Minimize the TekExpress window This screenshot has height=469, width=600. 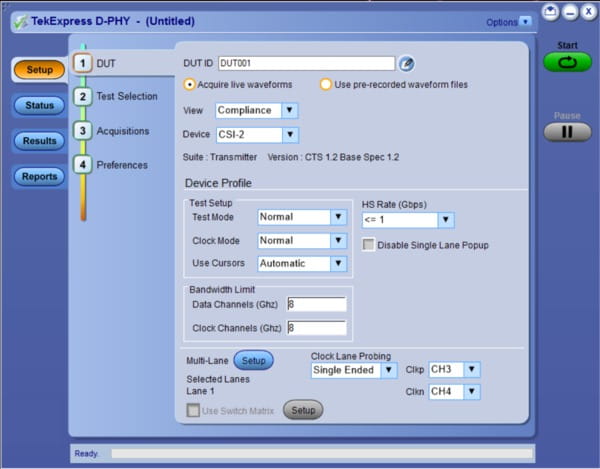(x=570, y=12)
